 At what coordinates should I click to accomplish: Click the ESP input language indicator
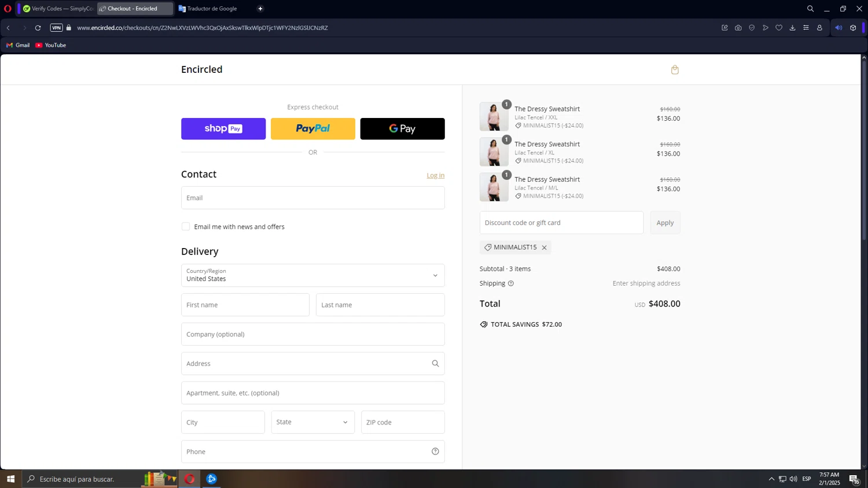[807, 479]
